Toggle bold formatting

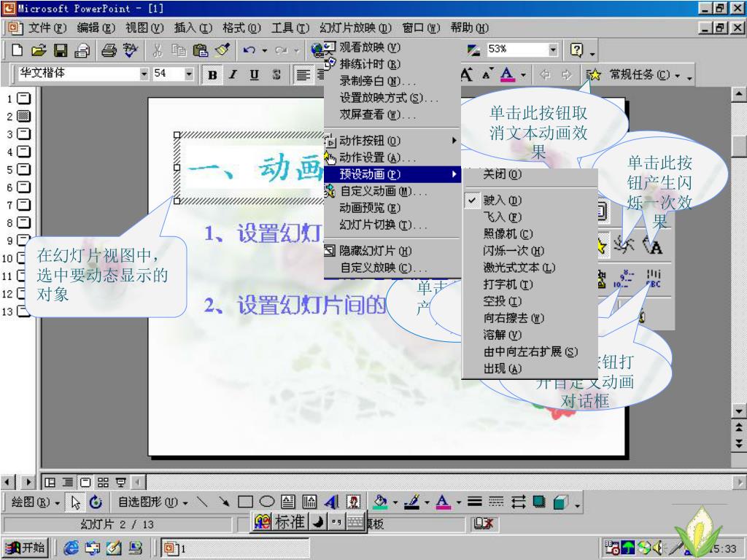point(212,75)
